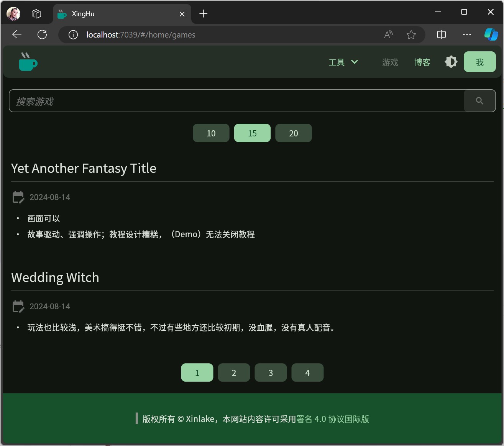Open a new browser tab

click(x=204, y=14)
